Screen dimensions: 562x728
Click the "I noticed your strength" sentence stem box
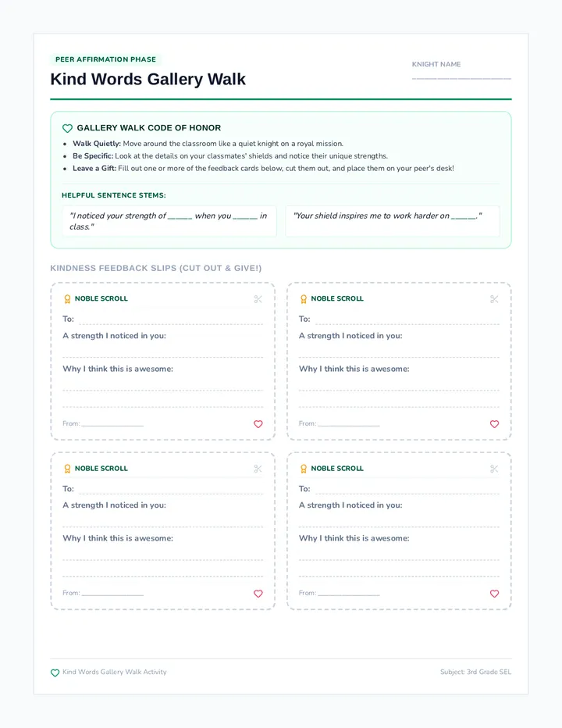click(x=169, y=222)
